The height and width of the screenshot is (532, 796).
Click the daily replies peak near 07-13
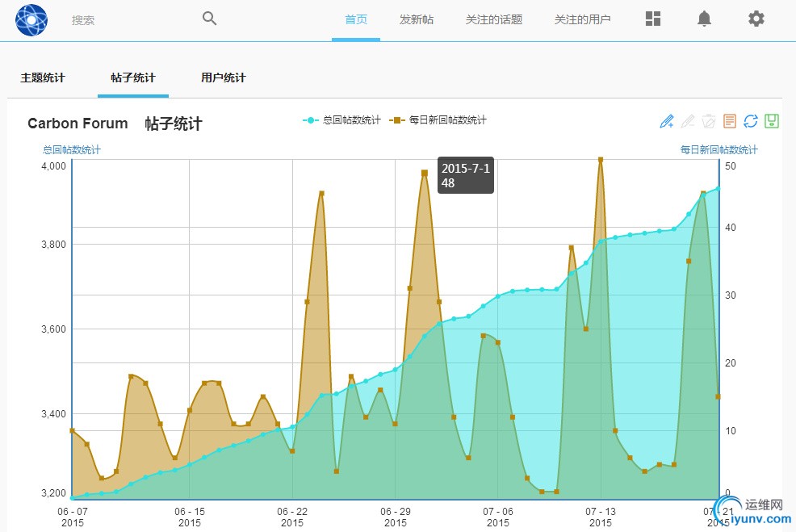tap(601, 160)
